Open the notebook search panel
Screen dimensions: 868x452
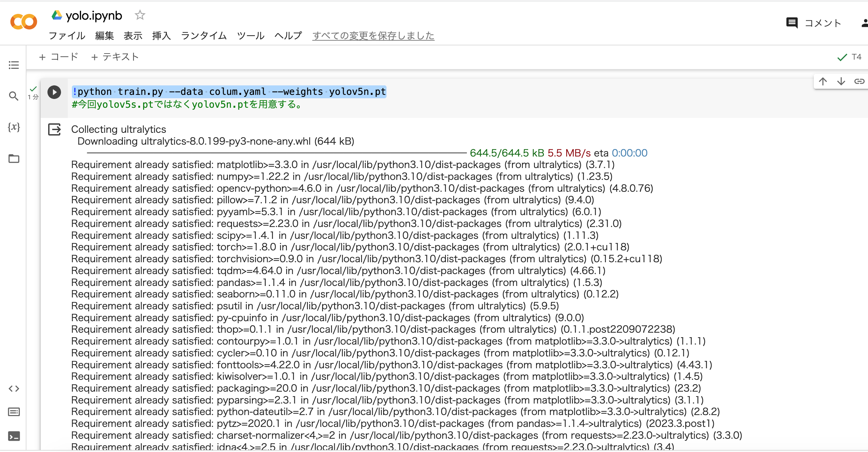[14, 96]
